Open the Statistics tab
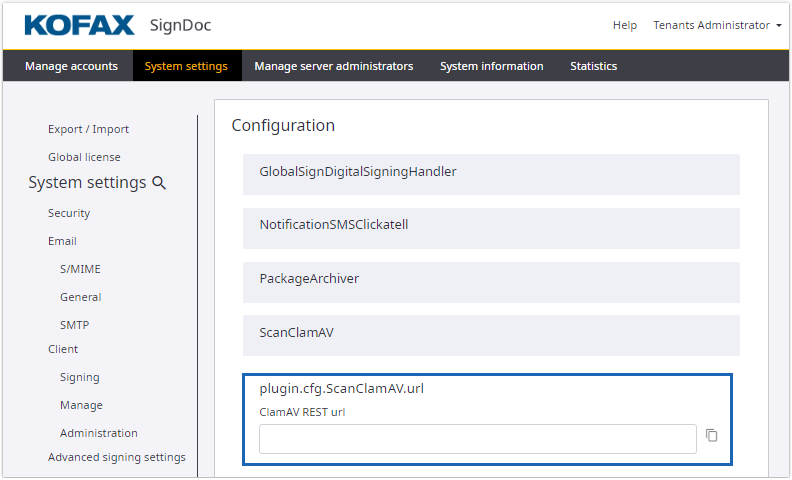The width and height of the screenshot is (792, 480). [x=593, y=66]
